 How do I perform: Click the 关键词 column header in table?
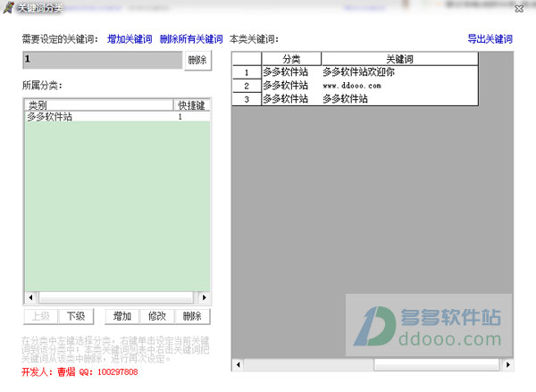(399, 59)
